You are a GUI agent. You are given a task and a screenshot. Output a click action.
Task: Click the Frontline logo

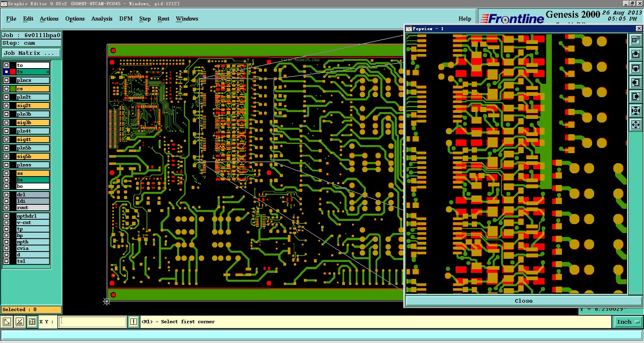coord(512,19)
